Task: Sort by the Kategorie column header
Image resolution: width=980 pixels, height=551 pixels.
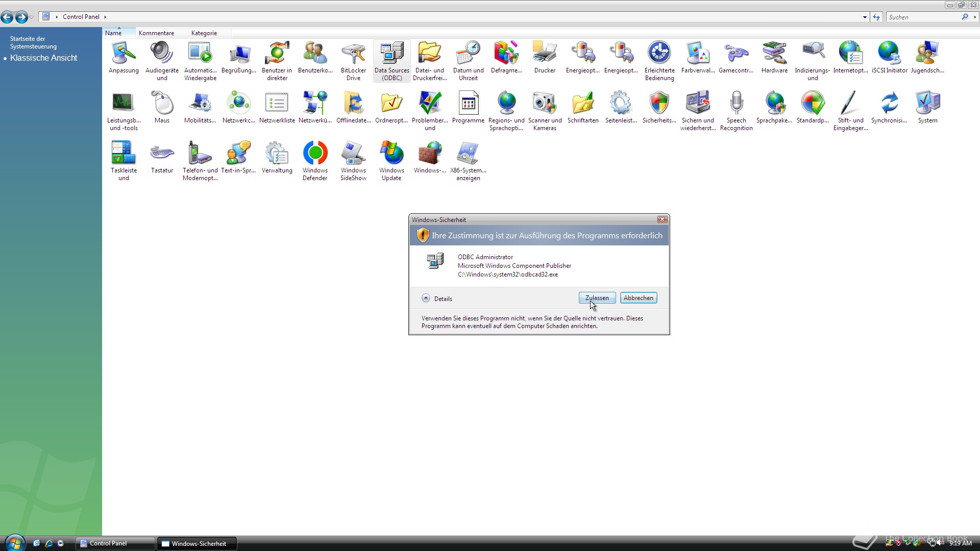Action: [209, 33]
